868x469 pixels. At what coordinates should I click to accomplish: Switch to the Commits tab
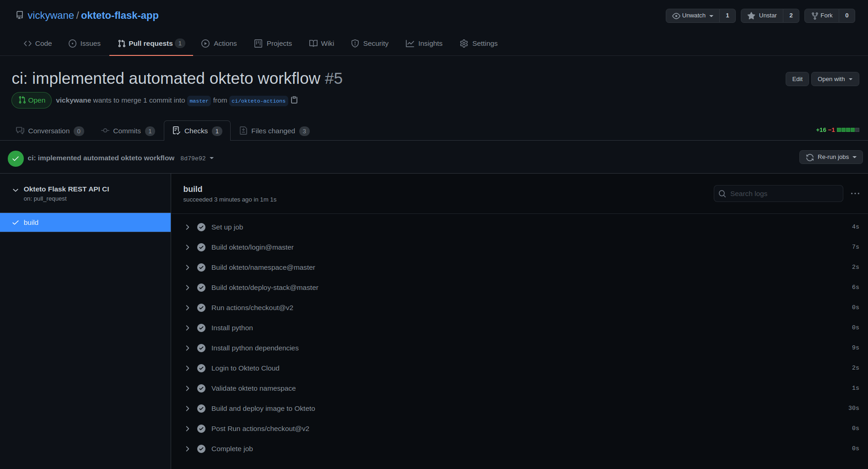coord(128,131)
